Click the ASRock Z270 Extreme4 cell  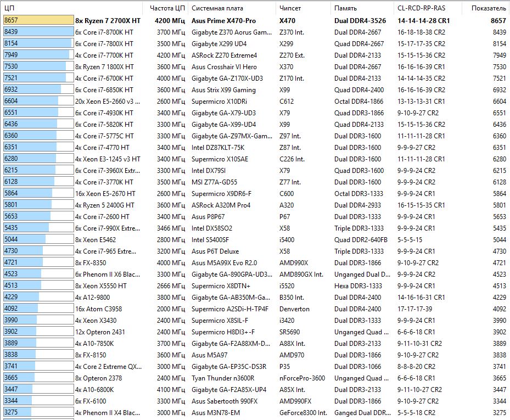click(224, 55)
